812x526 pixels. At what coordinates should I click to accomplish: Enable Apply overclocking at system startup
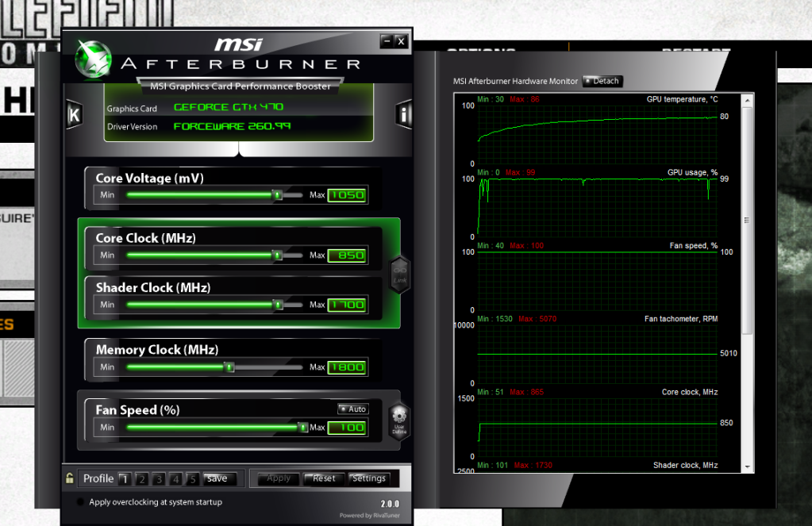[80, 501]
